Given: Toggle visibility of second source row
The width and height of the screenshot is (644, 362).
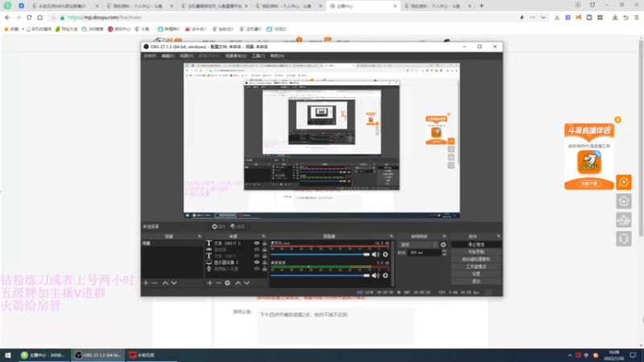Looking at the screenshot, I should pos(257,249).
